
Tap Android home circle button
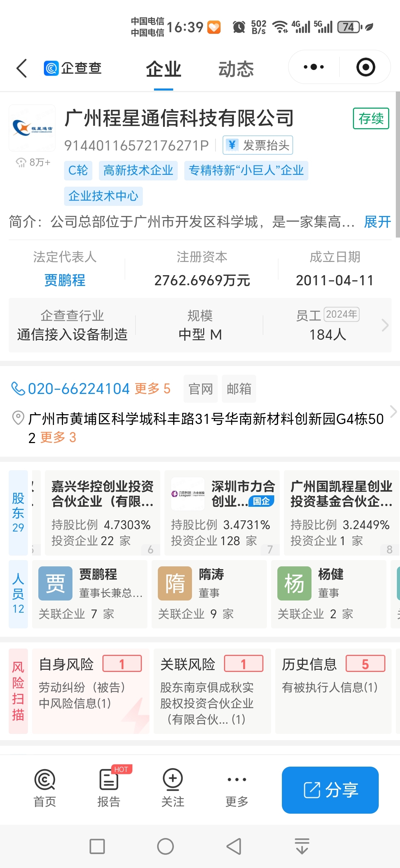[x=166, y=846]
